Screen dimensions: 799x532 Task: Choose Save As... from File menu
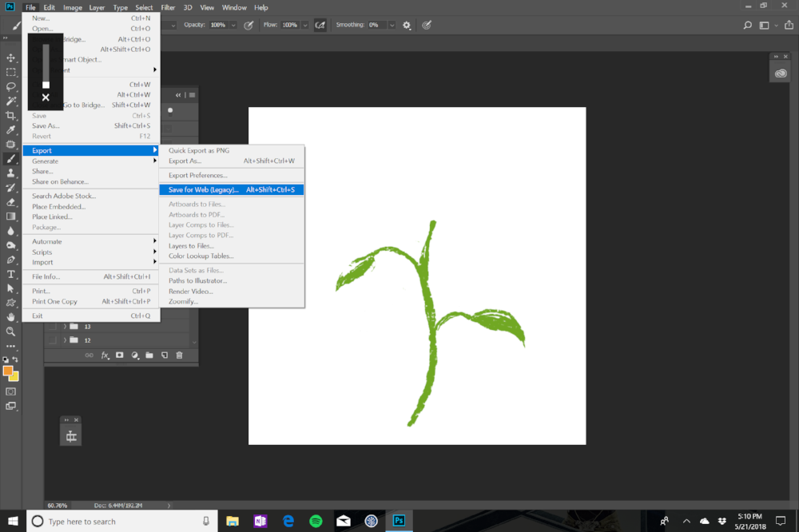[x=91, y=126]
